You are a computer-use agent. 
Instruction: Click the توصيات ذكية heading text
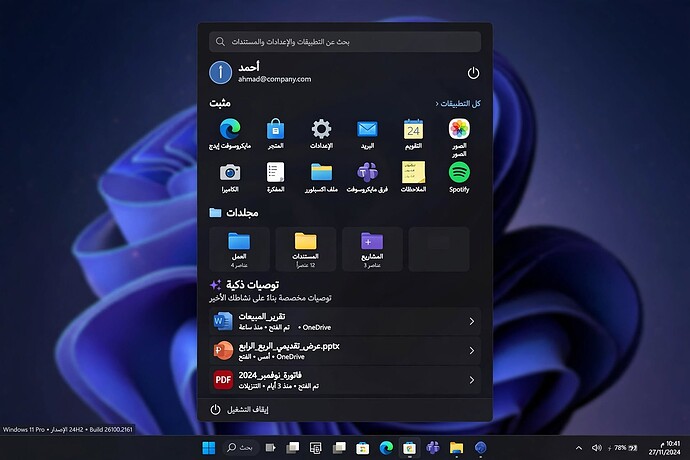(253, 285)
